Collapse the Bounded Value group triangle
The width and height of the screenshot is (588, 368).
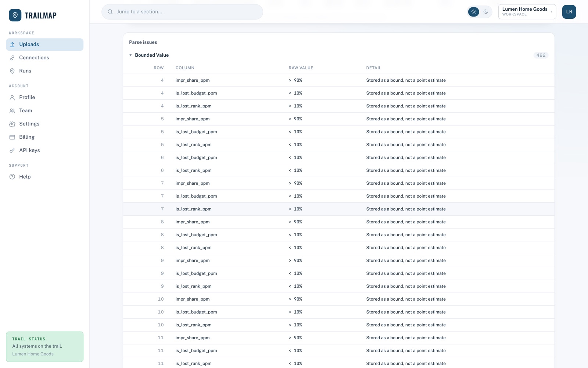pos(130,55)
